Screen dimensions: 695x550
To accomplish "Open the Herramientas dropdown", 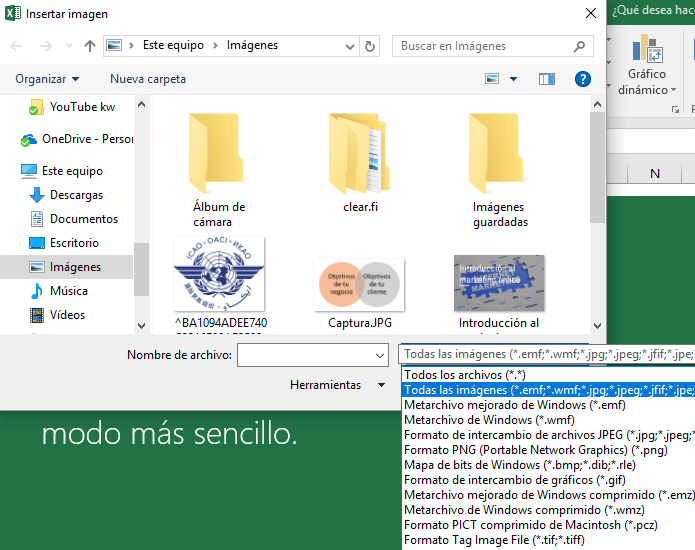I will pyautogui.click(x=337, y=385).
